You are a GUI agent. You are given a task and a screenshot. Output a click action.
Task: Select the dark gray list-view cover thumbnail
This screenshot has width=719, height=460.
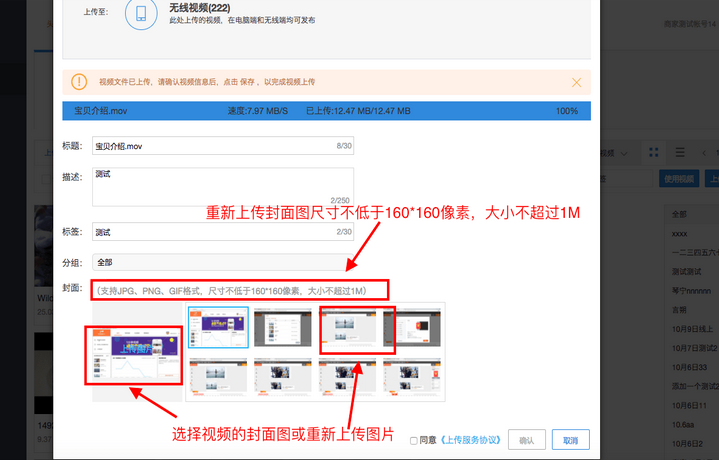coord(283,327)
